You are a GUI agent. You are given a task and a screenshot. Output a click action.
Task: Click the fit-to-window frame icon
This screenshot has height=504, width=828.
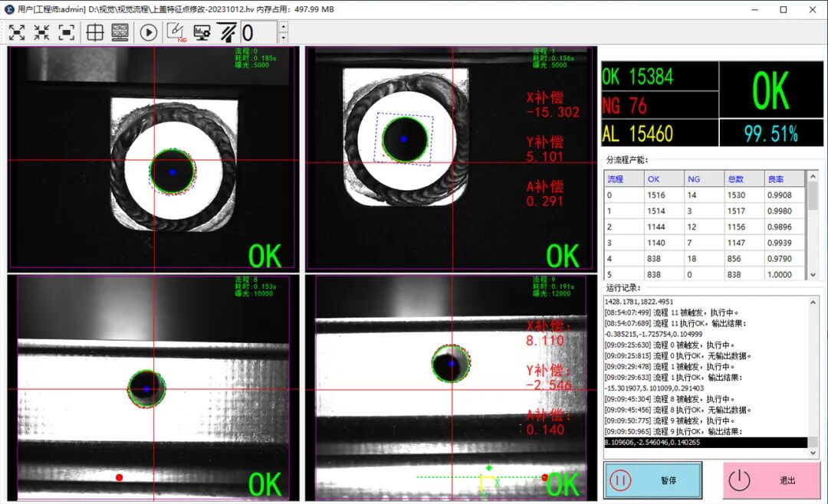point(67,33)
